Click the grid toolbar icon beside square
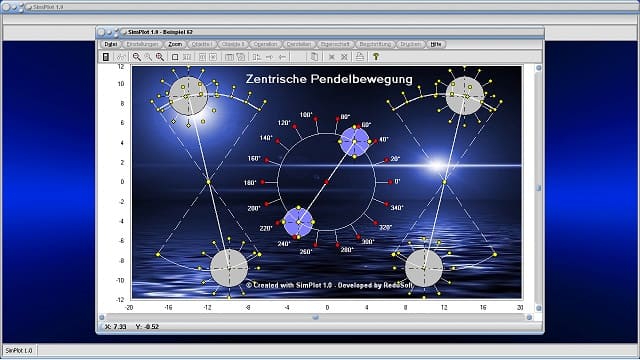 (x=187, y=57)
